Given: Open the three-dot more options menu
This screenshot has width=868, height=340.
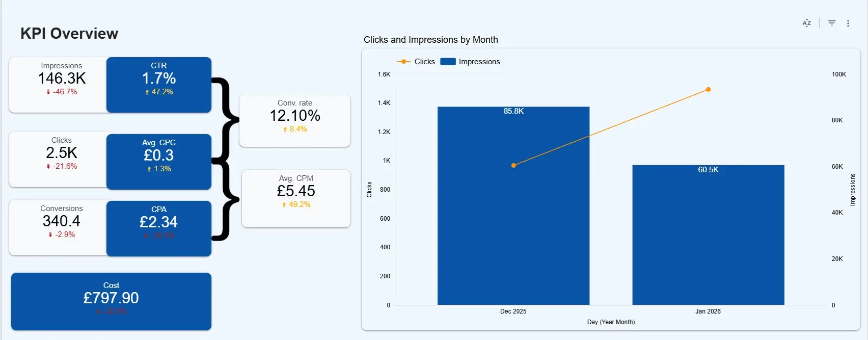Looking at the screenshot, I should [x=848, y=23].
